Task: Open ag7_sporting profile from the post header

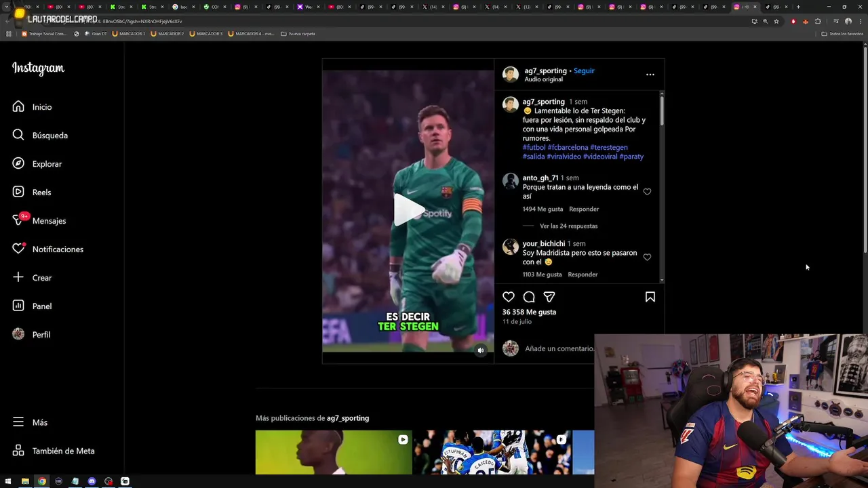Action: pyautogui.click(x=545, y=70)
